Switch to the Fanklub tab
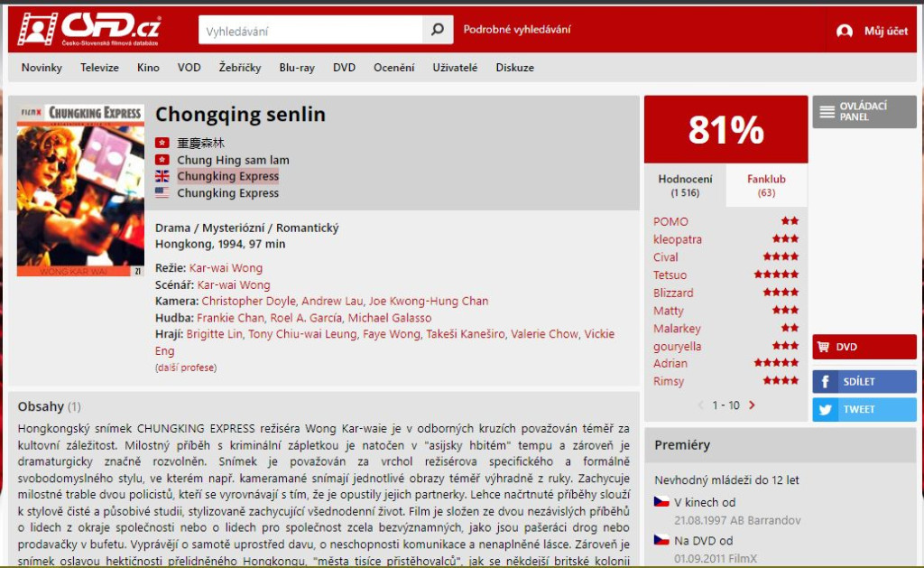Image resolution: width=924 pixels, height=568 pixels. tap(766, 185)
